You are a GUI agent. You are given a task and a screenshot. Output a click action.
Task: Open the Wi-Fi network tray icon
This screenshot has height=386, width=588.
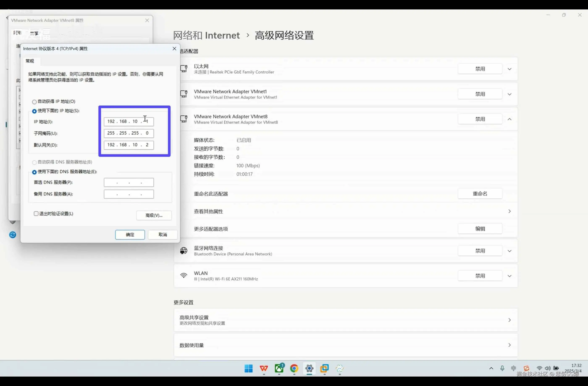(539, 368)
